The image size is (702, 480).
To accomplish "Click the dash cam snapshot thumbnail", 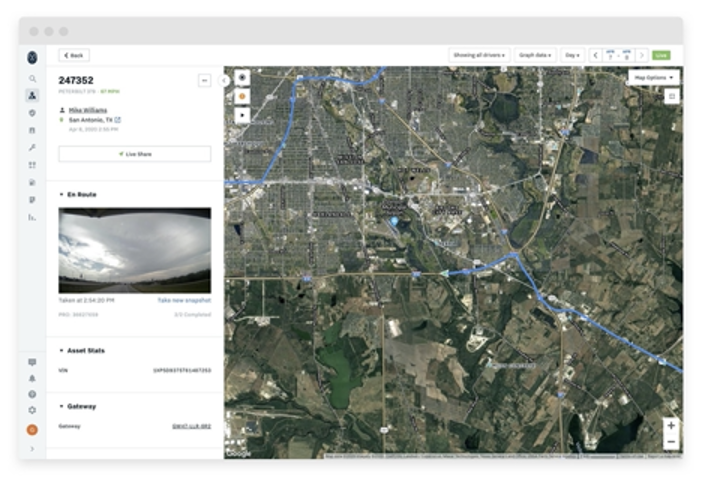I will [x=134, y=250].
